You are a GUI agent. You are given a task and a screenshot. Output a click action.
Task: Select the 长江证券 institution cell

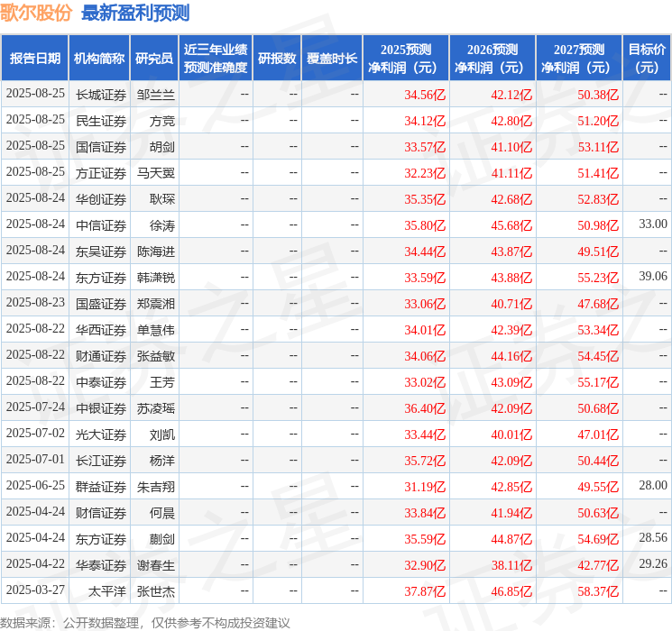[x=101, y=461]
